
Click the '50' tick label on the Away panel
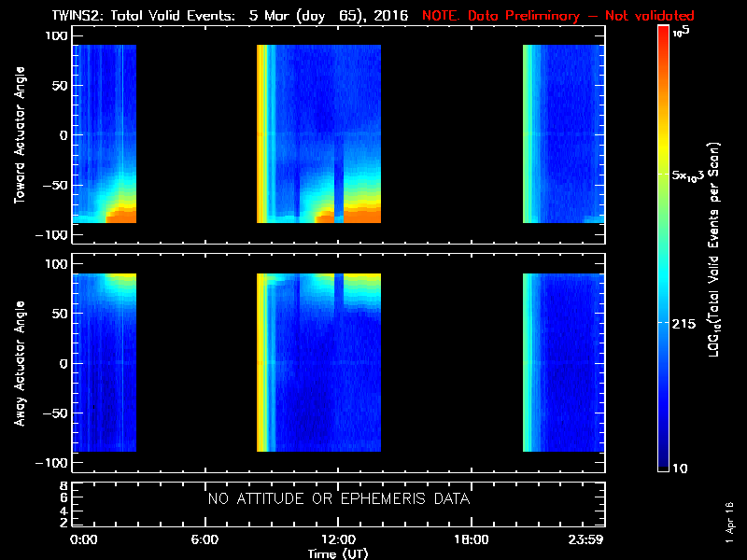click(60, 314)
